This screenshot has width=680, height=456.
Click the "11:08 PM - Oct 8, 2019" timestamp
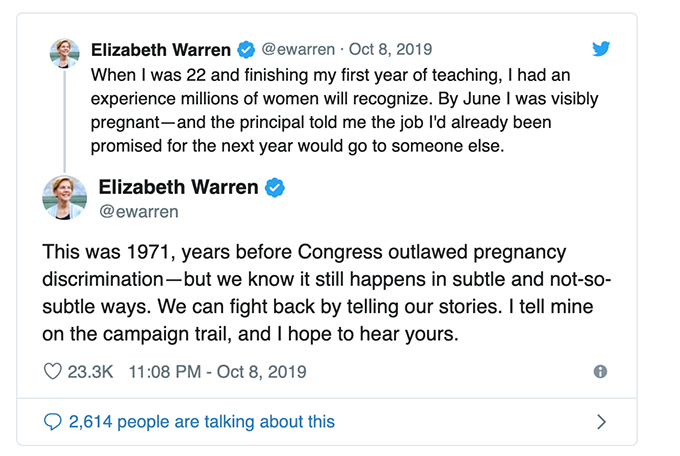[217, 371]
